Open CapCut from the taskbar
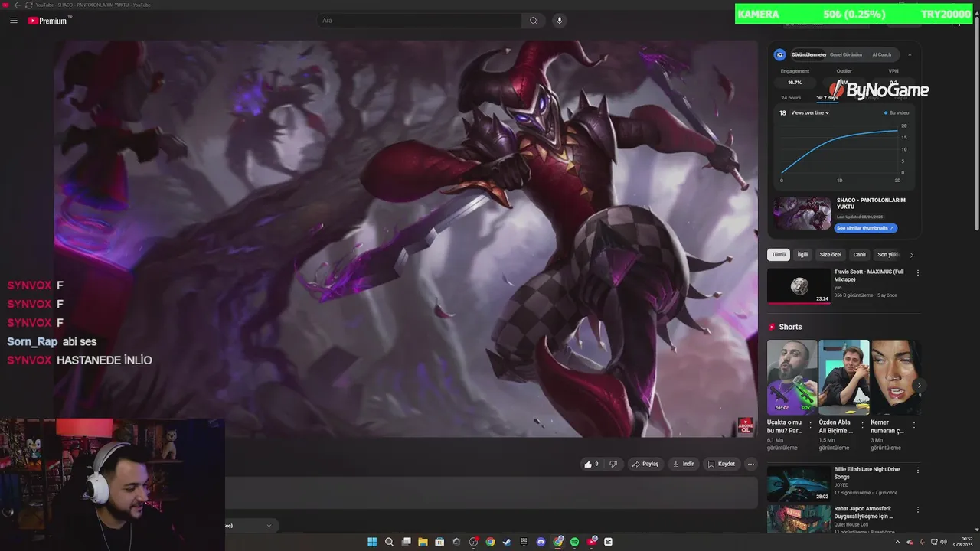This screenshot has width=980, height=551. [609, 542]
